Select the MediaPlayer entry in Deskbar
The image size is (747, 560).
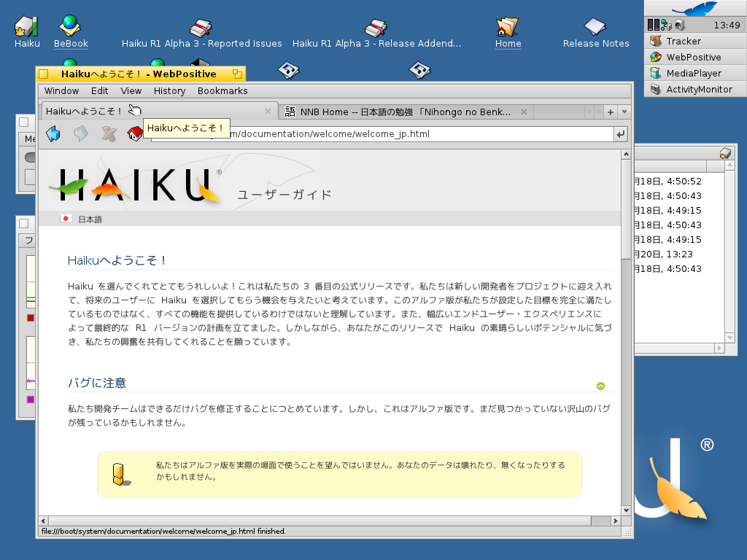pyautogui.click(x=692, y=73)
